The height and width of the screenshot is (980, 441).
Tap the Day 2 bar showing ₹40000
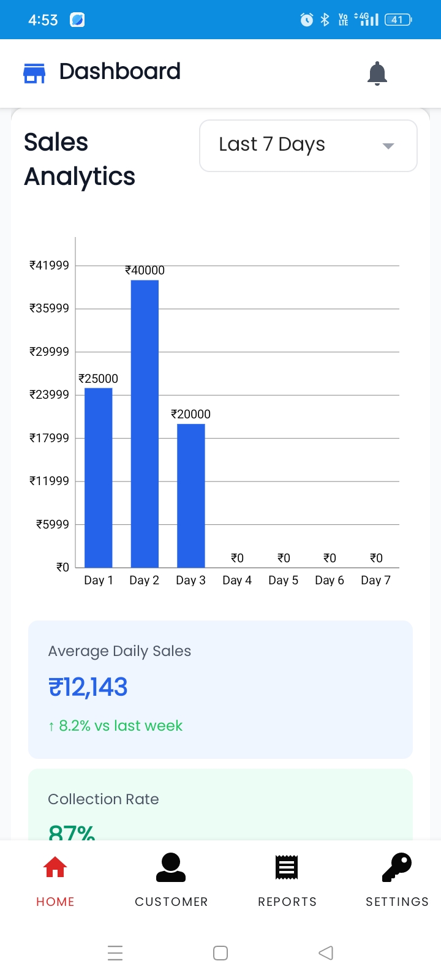pyautogui.click(x=145, y=423)
